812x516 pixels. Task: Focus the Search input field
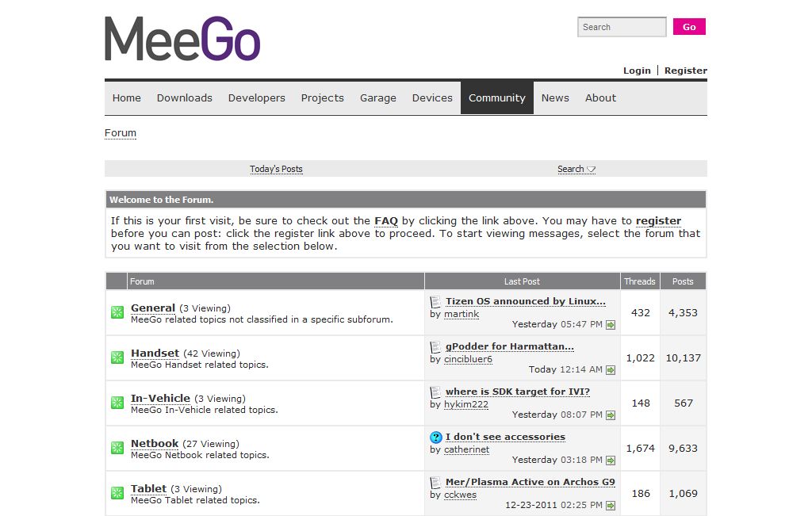point(622,27)
